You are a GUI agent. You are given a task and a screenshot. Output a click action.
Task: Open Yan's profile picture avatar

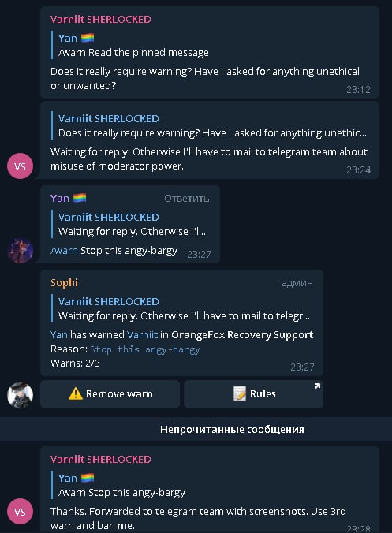[x=20, y=251]
